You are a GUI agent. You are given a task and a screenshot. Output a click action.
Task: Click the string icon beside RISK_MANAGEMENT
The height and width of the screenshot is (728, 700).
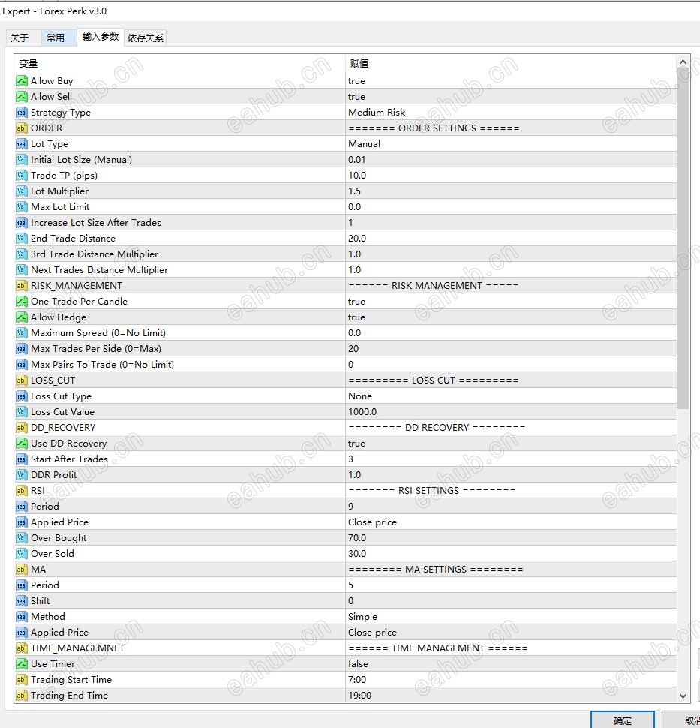click(x=21, y=286)
